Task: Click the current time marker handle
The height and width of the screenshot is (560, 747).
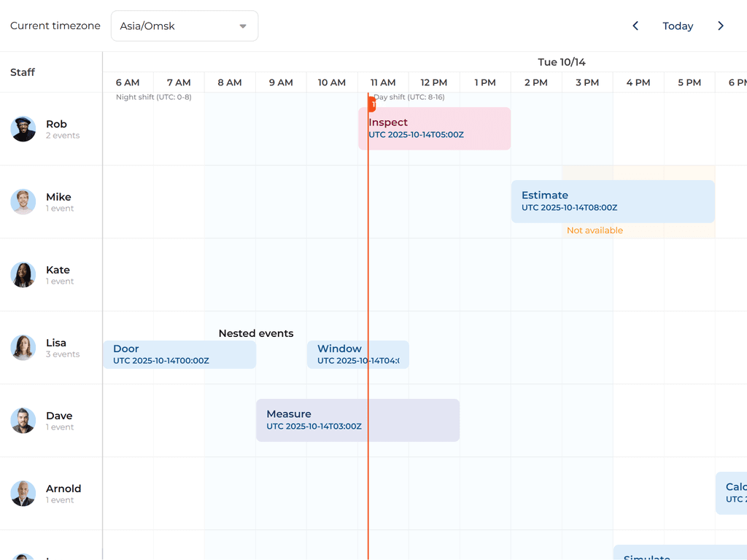Action: (372, 105)
